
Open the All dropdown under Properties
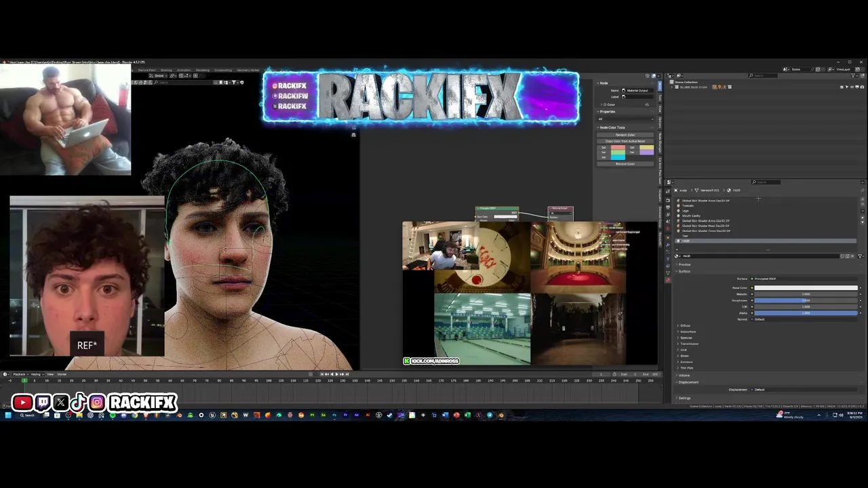click(x=625, y=119)
